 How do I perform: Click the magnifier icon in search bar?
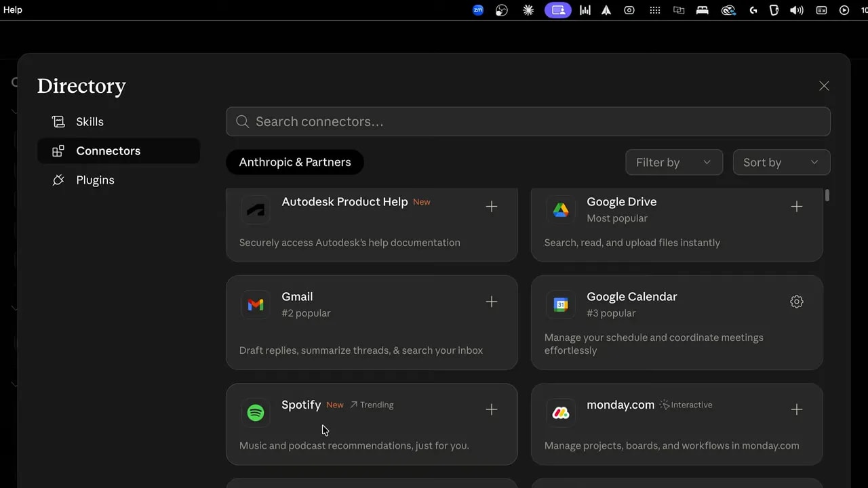(242, 122)
